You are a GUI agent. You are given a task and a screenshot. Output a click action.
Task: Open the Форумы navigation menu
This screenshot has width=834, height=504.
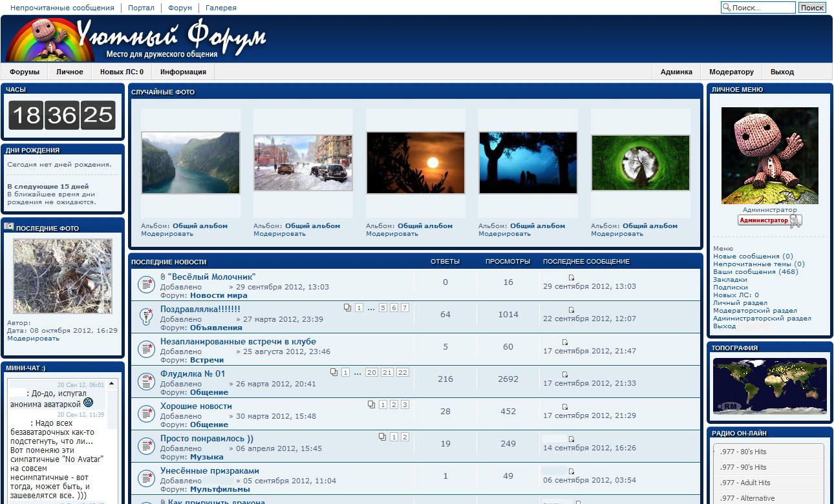25,72
